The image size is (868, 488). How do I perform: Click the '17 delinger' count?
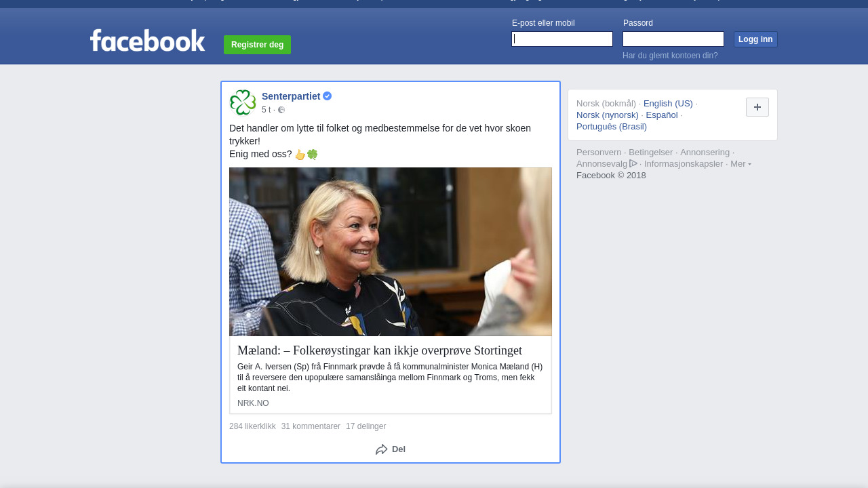[366, 426]
